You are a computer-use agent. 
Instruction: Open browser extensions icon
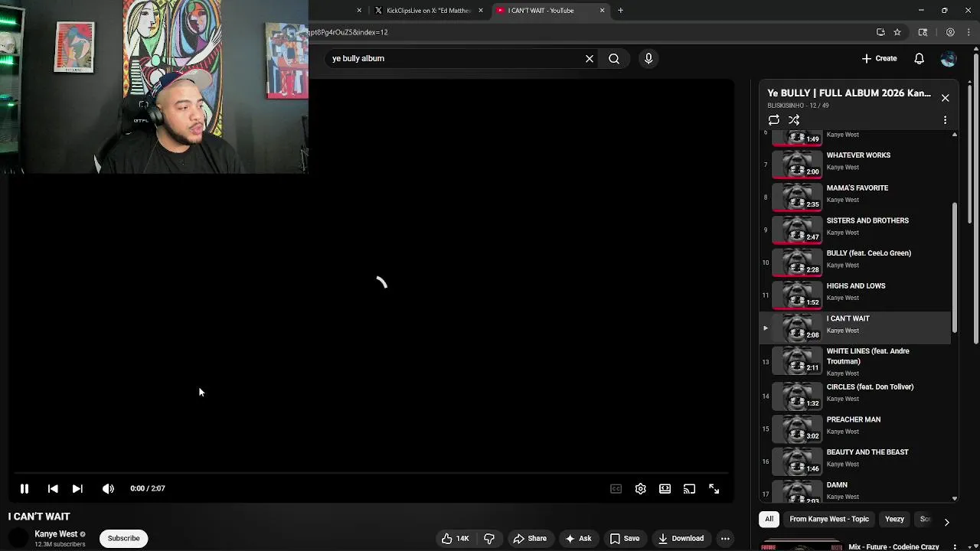coord(923,32)
